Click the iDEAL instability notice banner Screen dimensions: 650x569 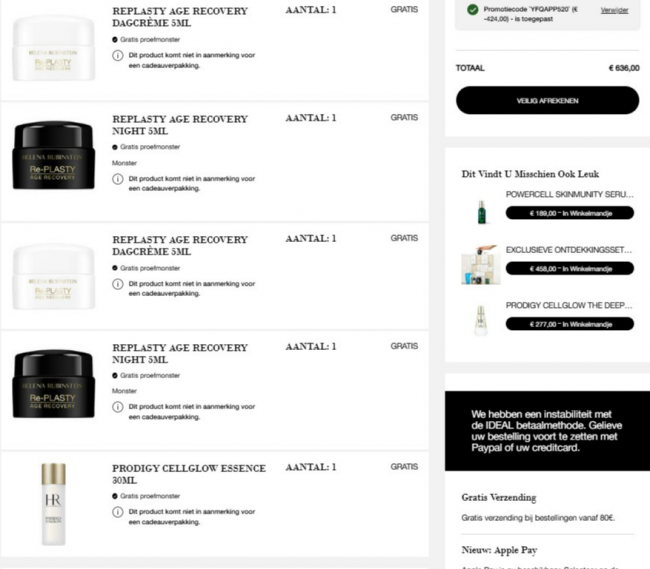[547, 431]
